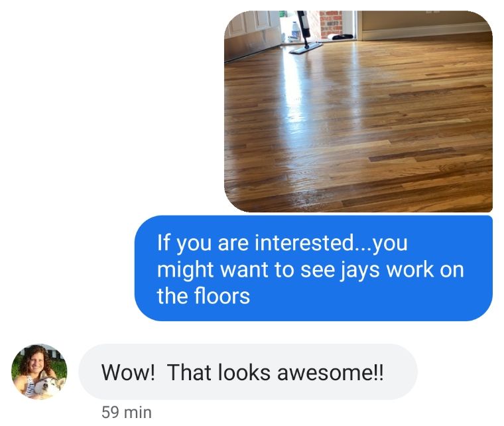
Task: Click the cleaning bottle in the photo doorway
Action: pos(296,31)
